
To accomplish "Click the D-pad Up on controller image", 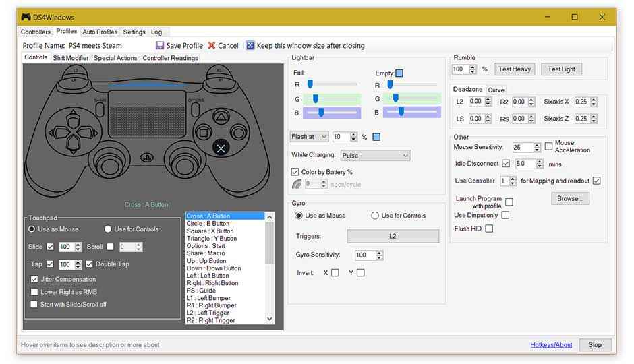I will click(x=74, y=119).
